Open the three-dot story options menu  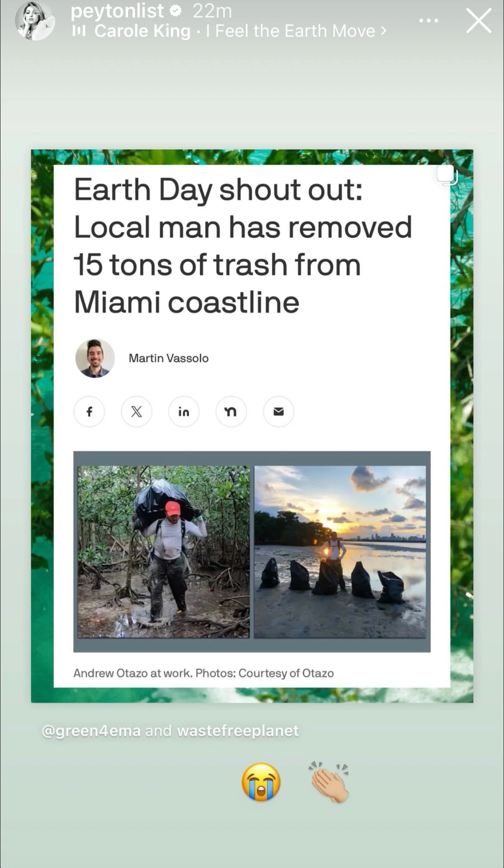pyautogui.click(x=428, y=20)
